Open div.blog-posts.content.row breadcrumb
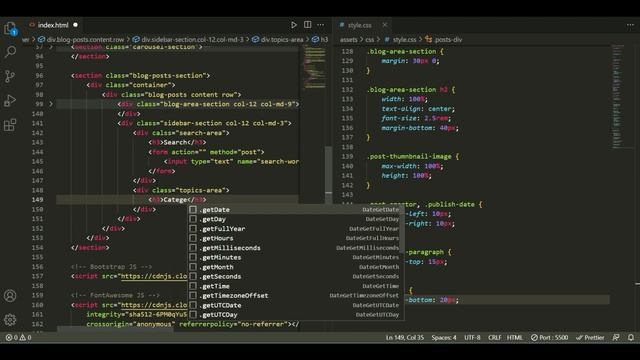 tap(81, 40)
